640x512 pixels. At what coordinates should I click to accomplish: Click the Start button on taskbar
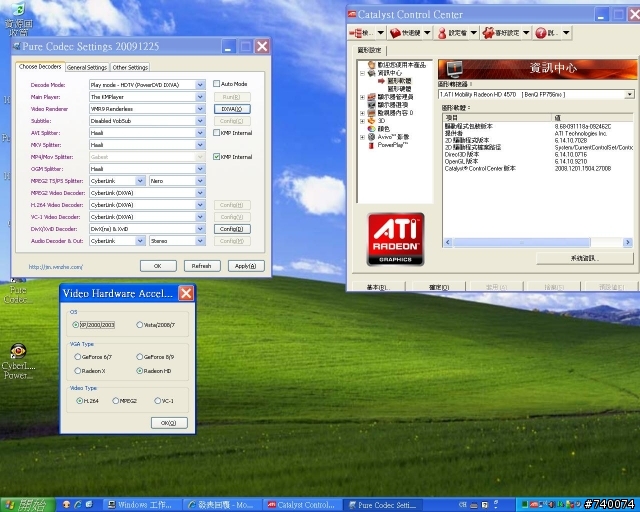pyautogui.click(x=27, y=505)
